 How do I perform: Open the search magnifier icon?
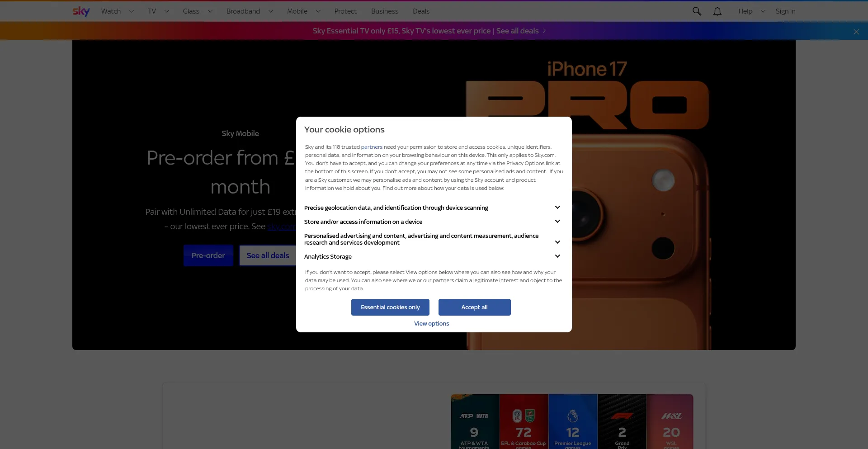point(697,11)
